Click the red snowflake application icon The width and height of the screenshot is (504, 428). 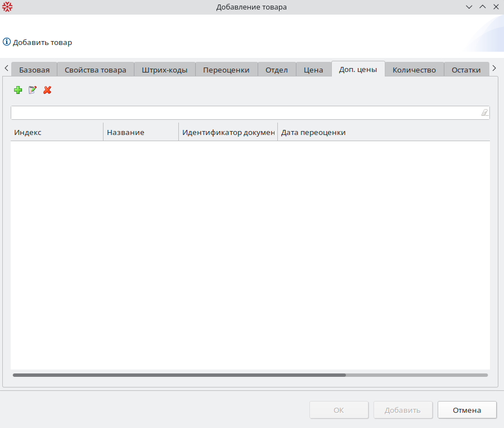point(7,7)
